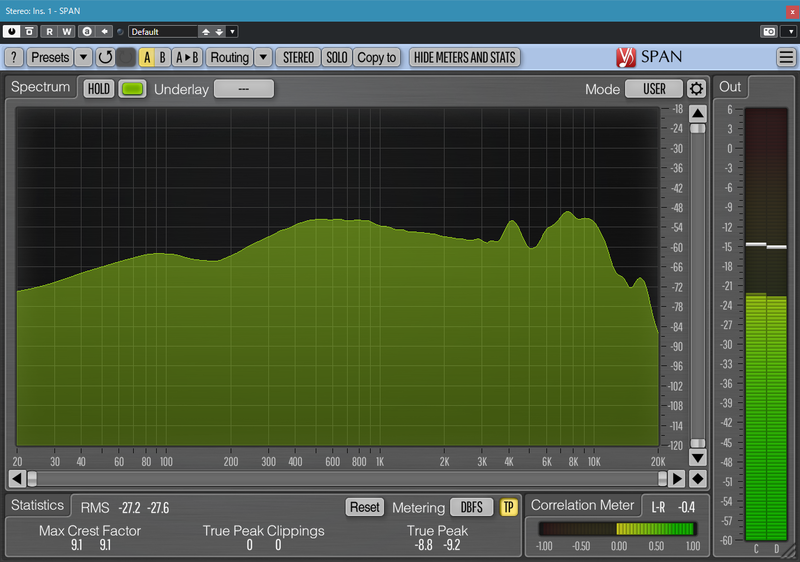Toggle the spectrum HOLD button
800x562 pixels.
coord(98,89)
